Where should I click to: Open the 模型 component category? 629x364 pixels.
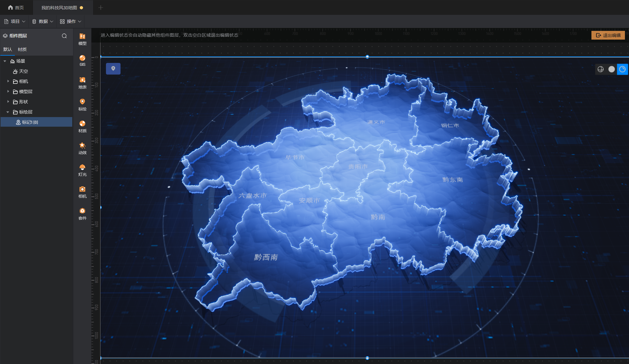point(82,39)
